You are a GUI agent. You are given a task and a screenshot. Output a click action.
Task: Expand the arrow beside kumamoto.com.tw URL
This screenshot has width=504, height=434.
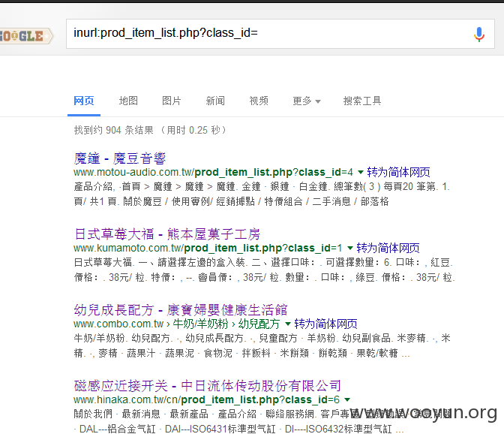[x=350, y=249]
